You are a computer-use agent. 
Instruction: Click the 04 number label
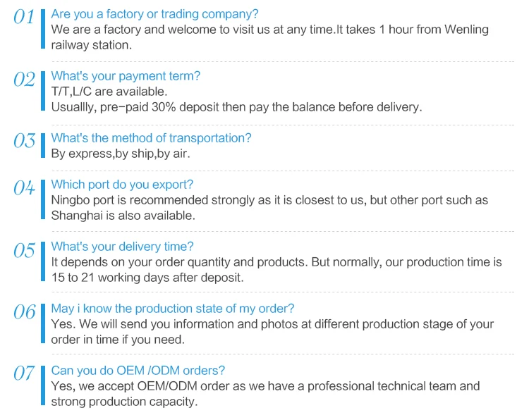24,188
